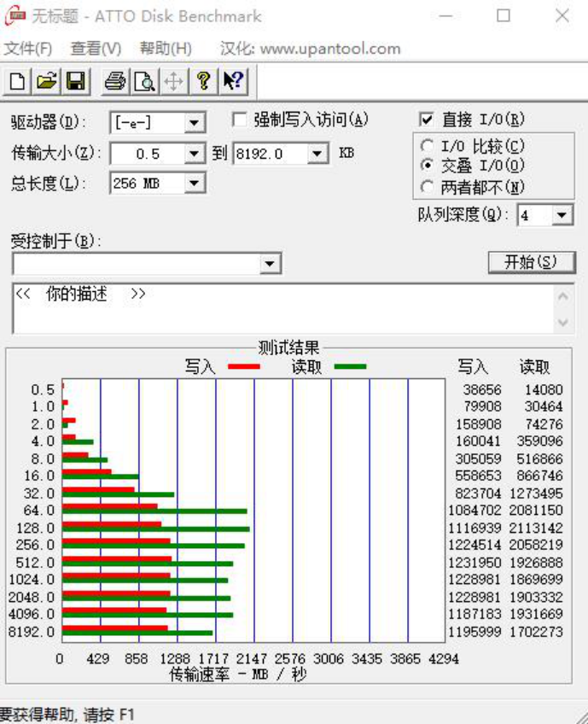
Task: Click the four-way arrow move icon
Action: (173, 81)
